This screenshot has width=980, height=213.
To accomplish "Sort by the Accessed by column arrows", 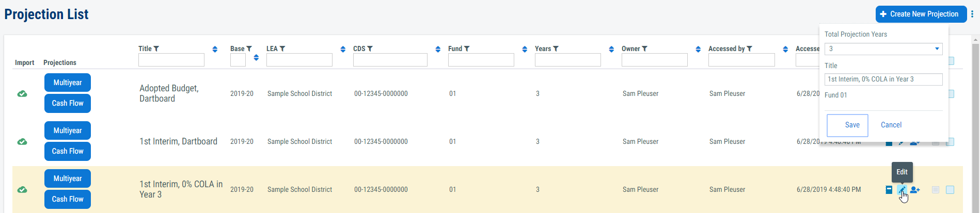I will (x=785, y=49).
